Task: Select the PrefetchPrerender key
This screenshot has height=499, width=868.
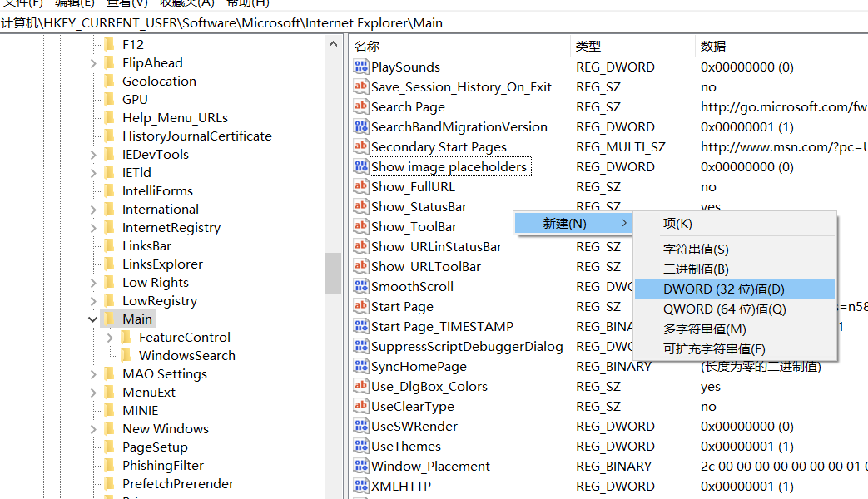Action: [x=178, y=483]
